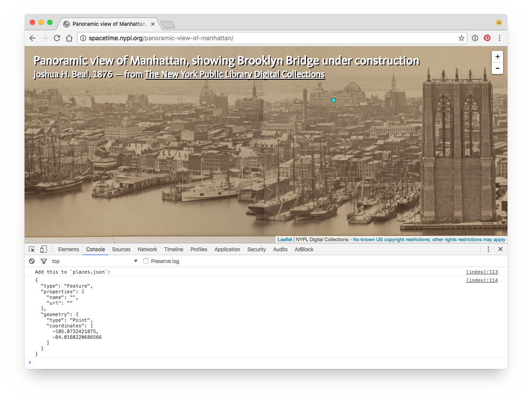The width and height of the screenshot is (532, 404).
Task: Click the cyan marker on the panorama
Action: pos(334,100)
